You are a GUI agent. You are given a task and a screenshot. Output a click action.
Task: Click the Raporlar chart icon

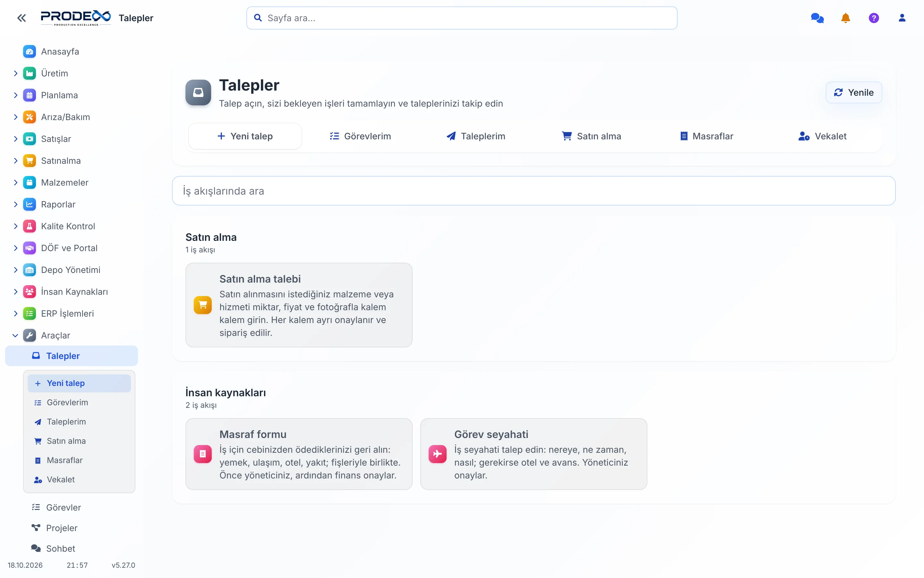[x=30, y=204]
